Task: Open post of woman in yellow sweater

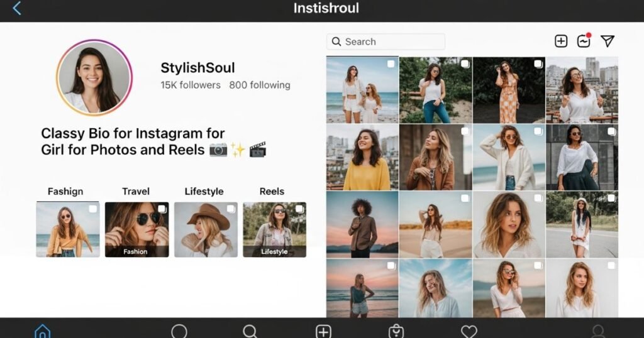Action: coord(362,157)
